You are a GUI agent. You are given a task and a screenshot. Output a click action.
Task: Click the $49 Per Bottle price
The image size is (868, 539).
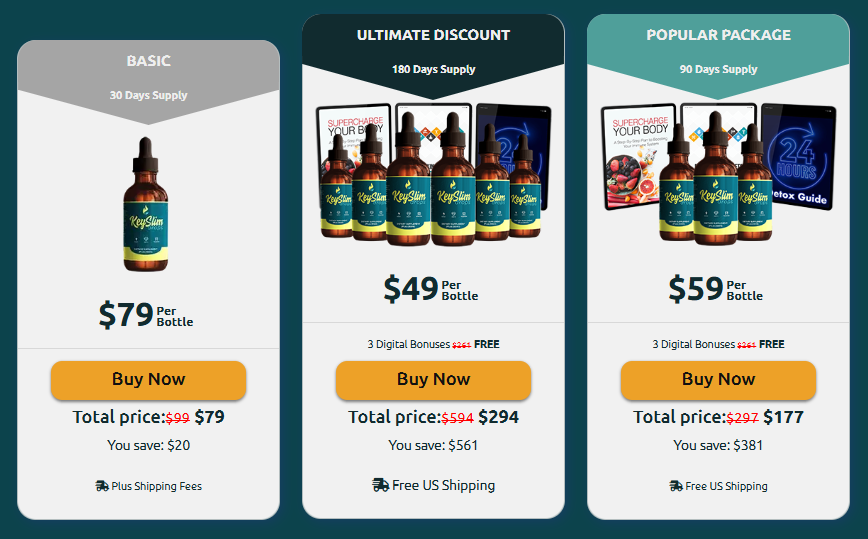click(x=431, y=289)
